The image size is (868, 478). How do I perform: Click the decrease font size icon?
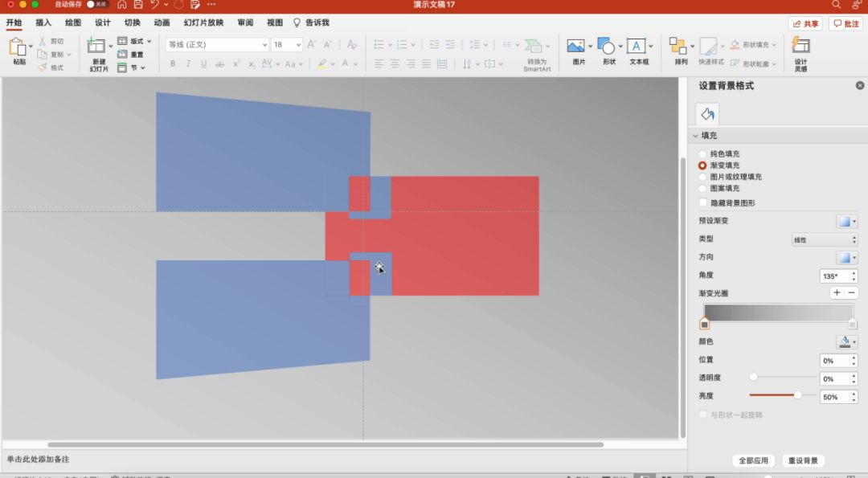point(328,44)
